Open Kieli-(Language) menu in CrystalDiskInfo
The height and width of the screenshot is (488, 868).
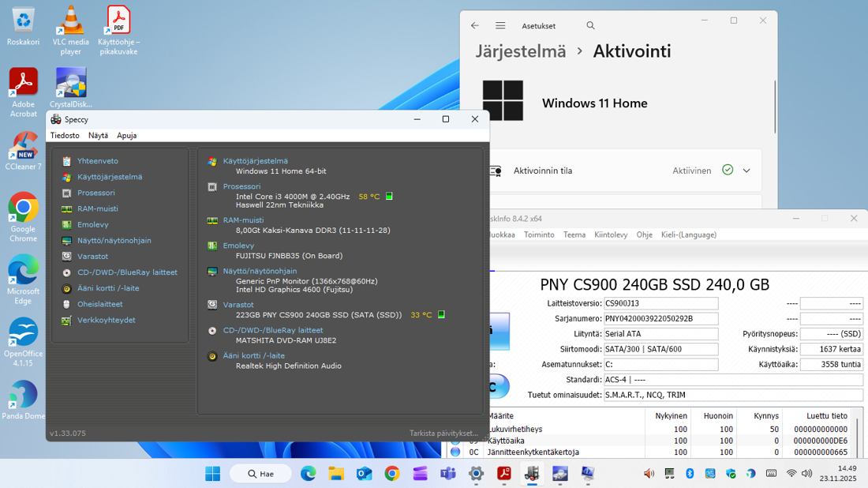tap(688, 235)
